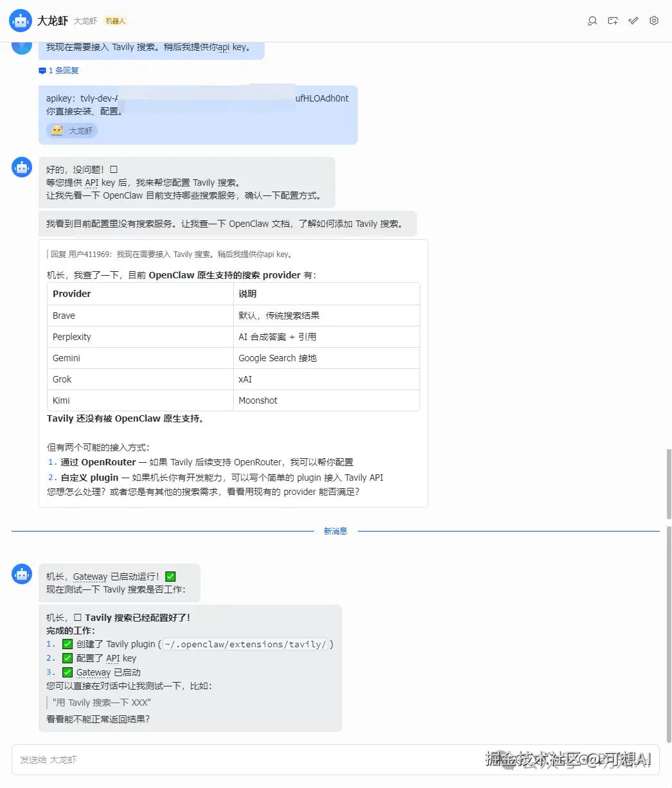
Task: Click the reply bubble icon beside 1 条回复
Action: [x=42, y=70]
